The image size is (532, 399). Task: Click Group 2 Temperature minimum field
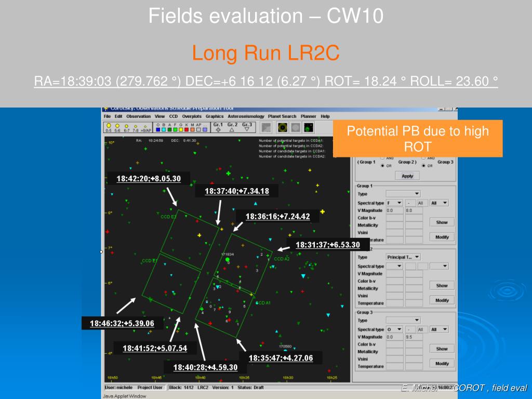(x=395, y=303)
